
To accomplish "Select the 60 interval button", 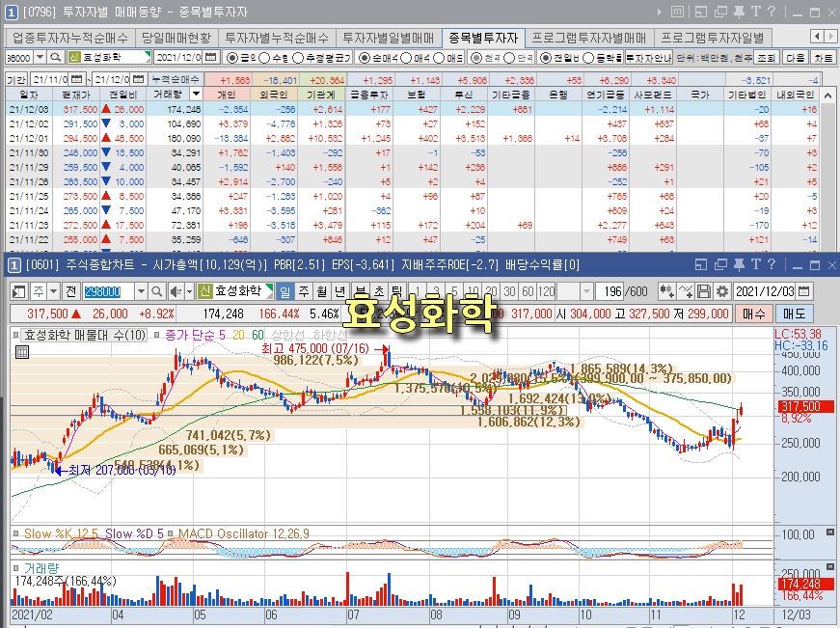I will [x=528, y=291].
